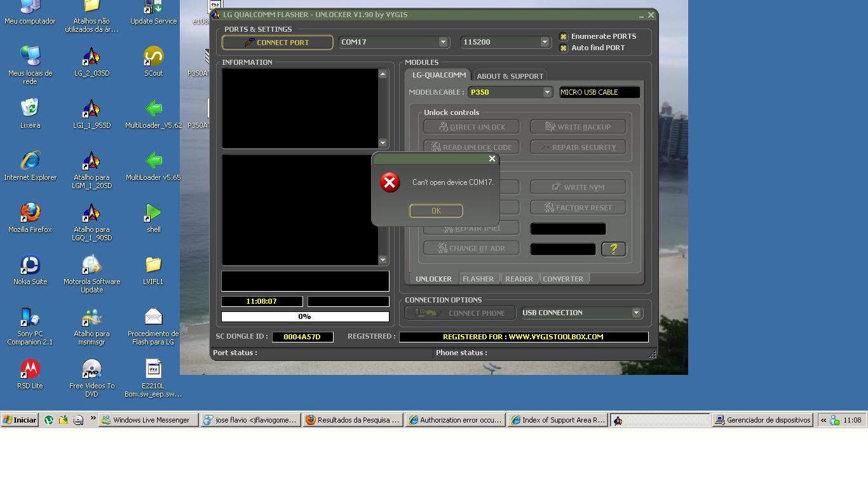Open Mozilla Firefox desktop icon
Screen dimensions: 868x488
pos(30,217)
